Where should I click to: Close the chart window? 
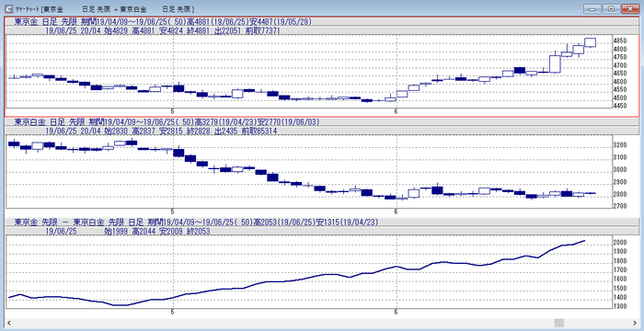(630, 8)
